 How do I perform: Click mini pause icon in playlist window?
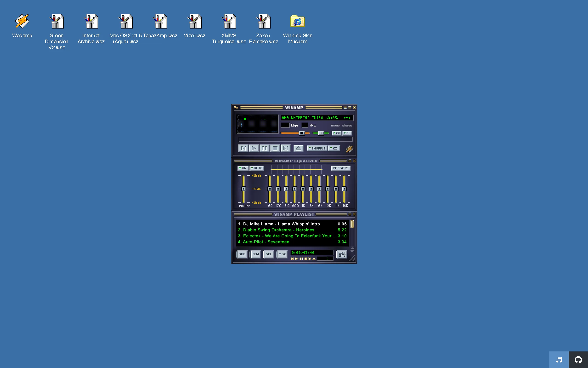coord(301,259)
